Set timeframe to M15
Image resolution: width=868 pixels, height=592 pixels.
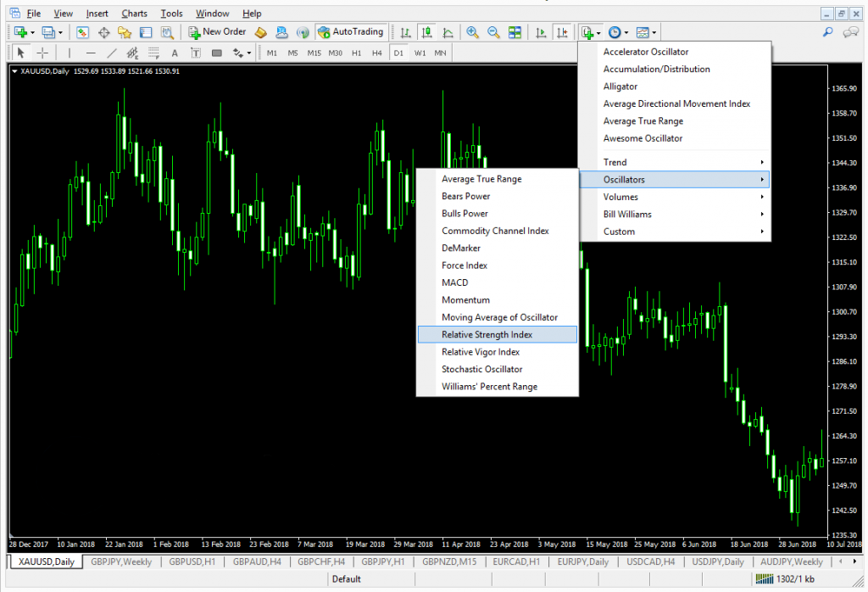[x=314, y=53]
